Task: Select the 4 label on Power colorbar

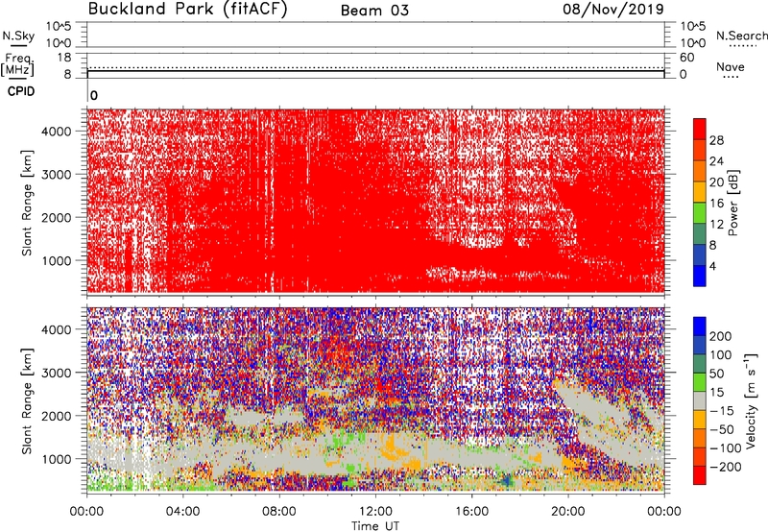Action: [x=712, y=266]
